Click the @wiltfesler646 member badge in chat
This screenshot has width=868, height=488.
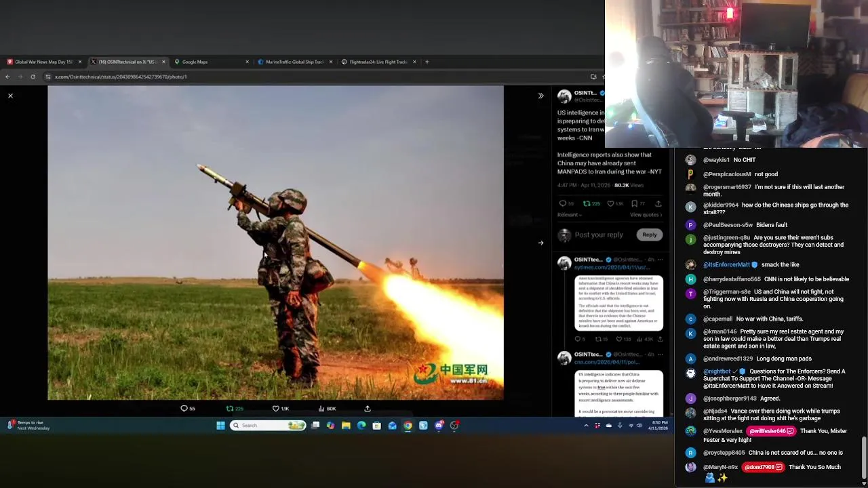pos(770,431)
